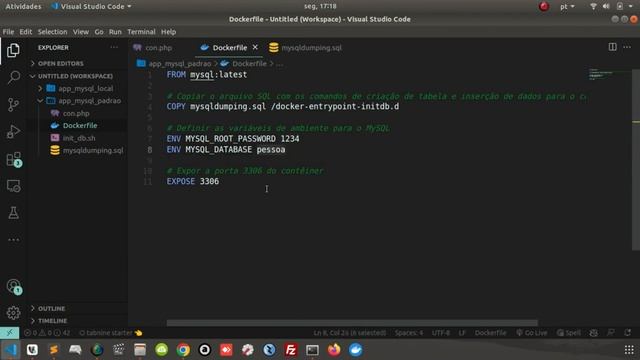Screen dimensions: 640x360
Task: Open the View menu
Action: [x=80, y=31]
